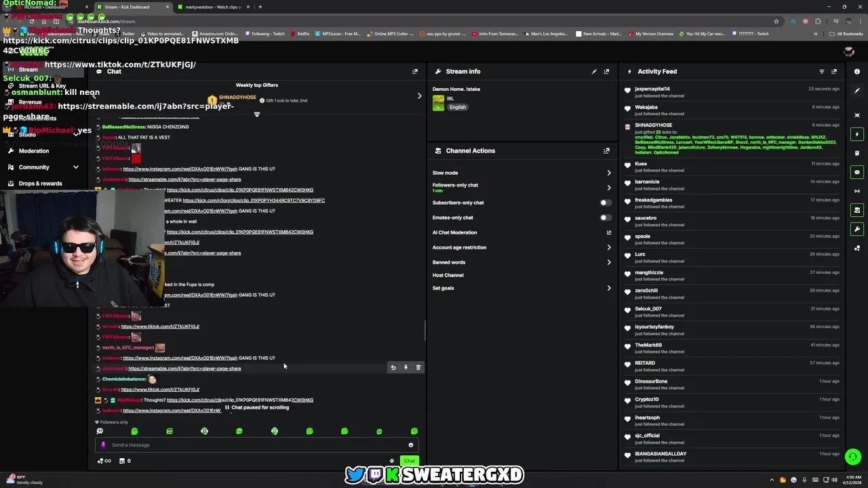Viewport: 868px width, 488px height.
Task: Resume chat via Chat paused for scrolling
Action: tap(256, 407)
